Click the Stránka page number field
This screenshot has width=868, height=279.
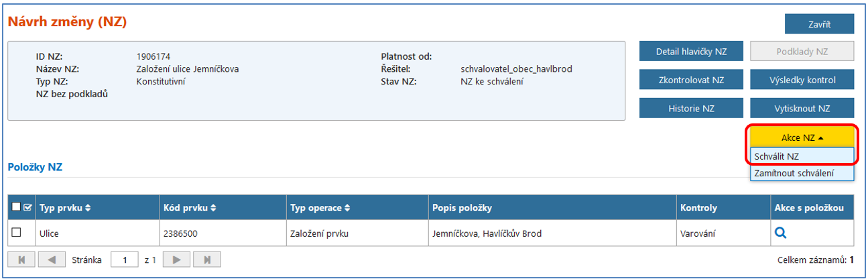124,260
